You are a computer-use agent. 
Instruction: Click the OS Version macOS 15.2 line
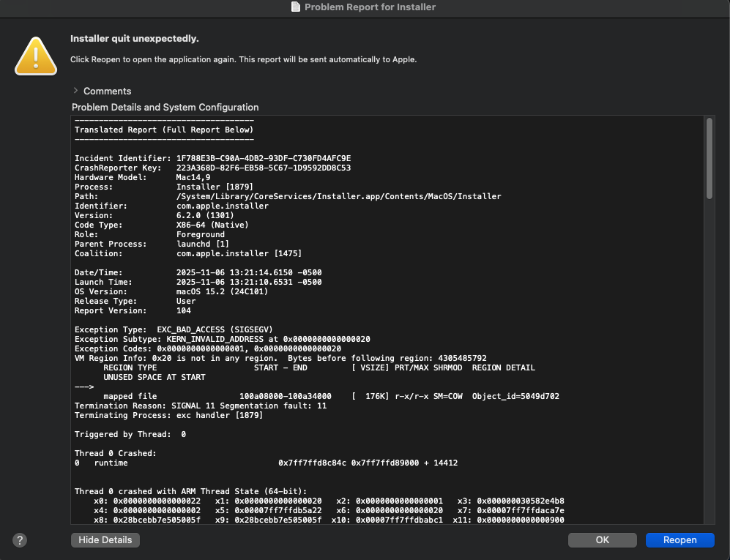pos(171,291)
